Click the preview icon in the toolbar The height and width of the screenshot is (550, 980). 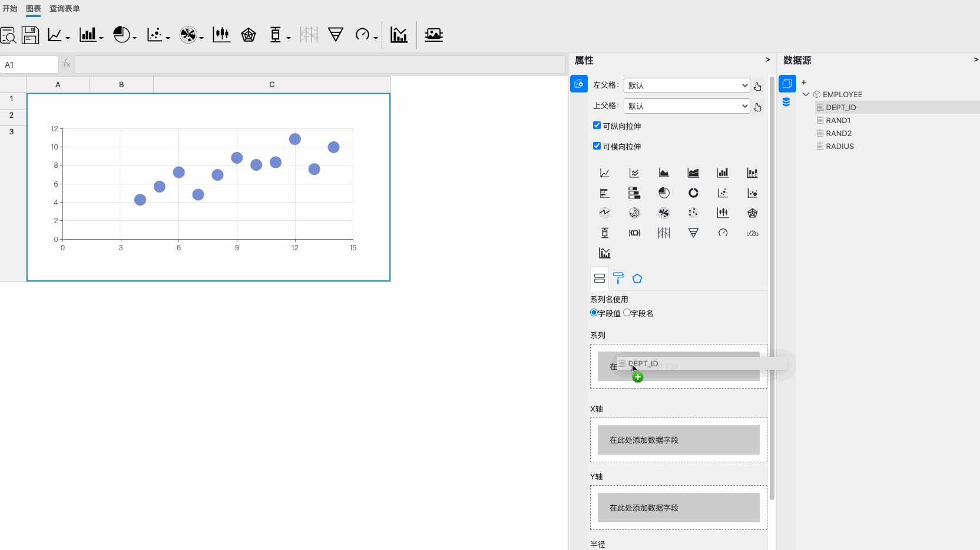[x=8, y=35]
